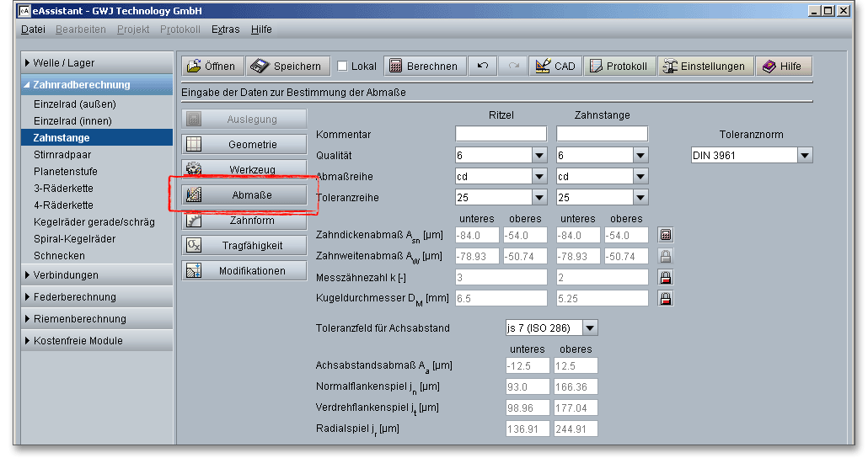The width and height of the screenshot is (868, 458).
Task: Open Toleranzfeld für Achsabstand dropdown
Action: tap(590, 328)
